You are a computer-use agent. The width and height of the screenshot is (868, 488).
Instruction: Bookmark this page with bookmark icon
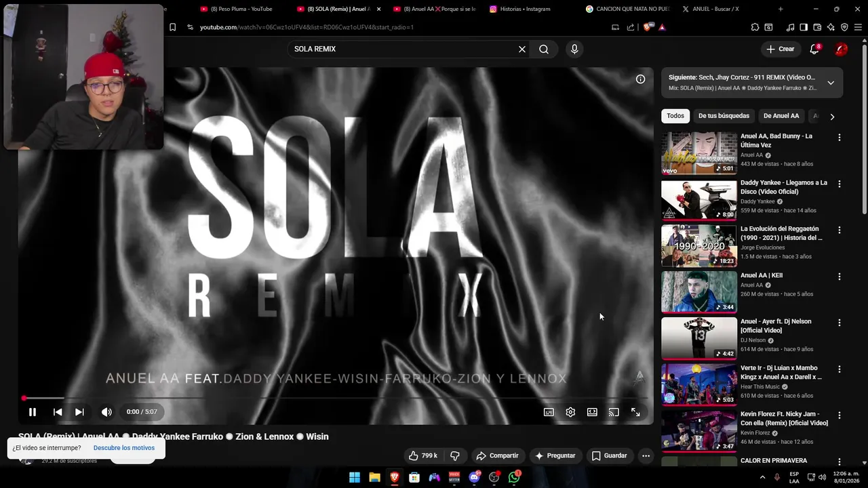172,27
